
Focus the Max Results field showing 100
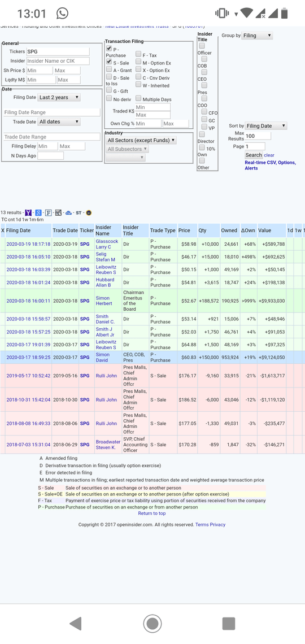[x=258, y=136]
